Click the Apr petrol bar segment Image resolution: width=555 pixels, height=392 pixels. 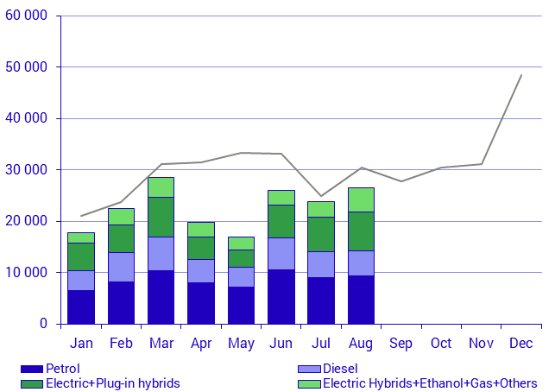(201, 303)
